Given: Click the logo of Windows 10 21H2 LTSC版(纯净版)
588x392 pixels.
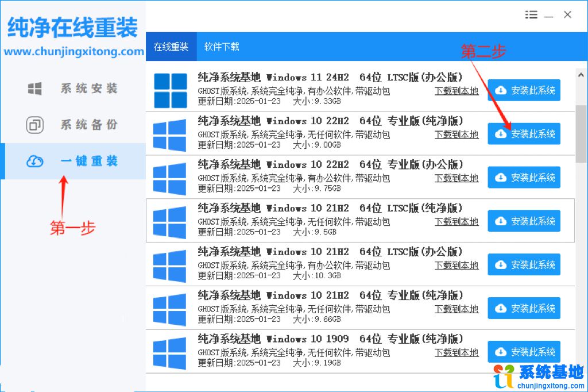Looking at the screenshot, I should pos(170,222).
